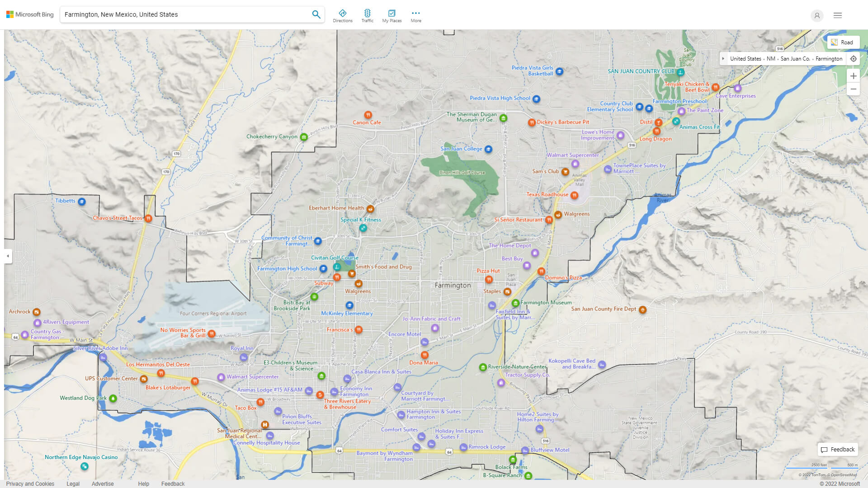This screenshot has height=488, width=868.
Task: Click the Bluffview Motel pin
Action: click(525, 450)
